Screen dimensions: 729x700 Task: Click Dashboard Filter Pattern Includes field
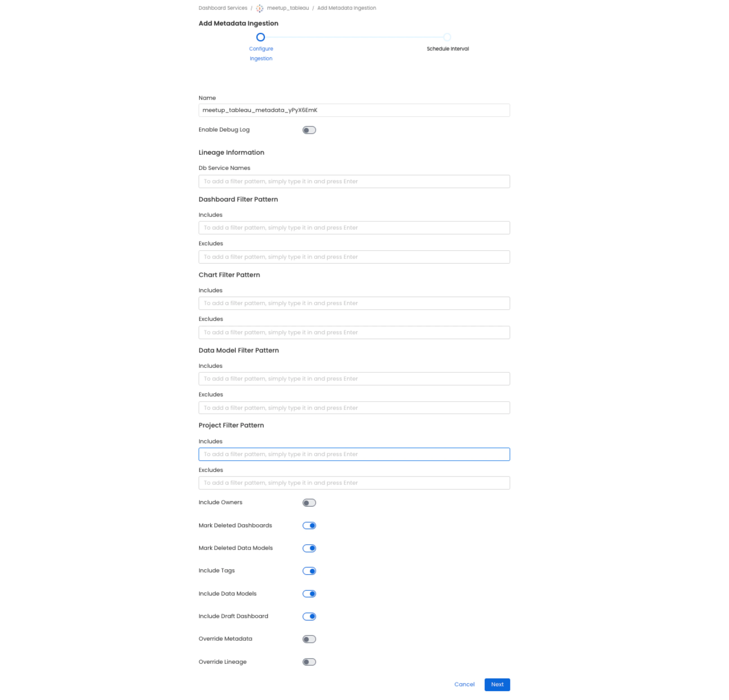(354, 228)
